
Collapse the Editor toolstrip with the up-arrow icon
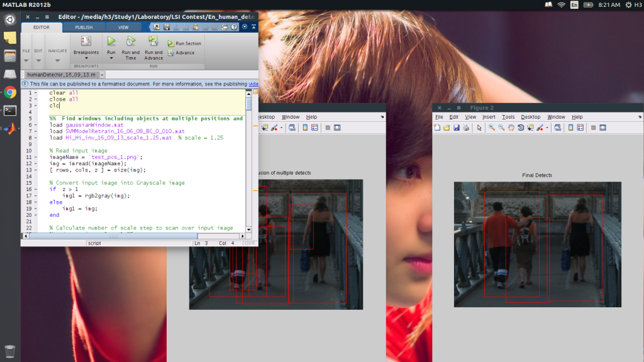click(254, 26)
